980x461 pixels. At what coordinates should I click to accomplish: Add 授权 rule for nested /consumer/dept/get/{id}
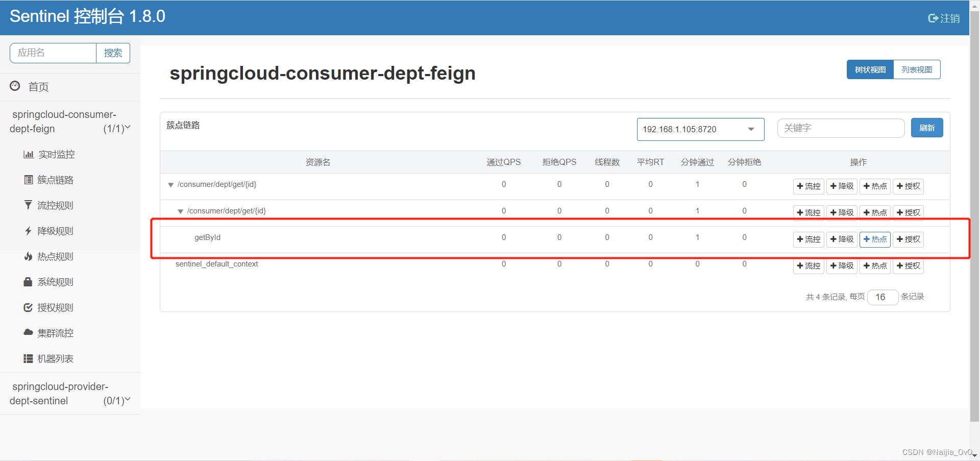pos(908,213)
